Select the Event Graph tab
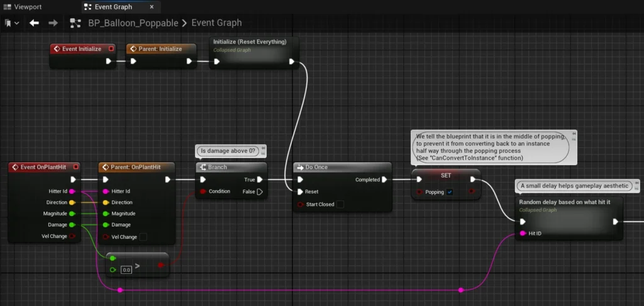The height and width of the screenshot is (306, 644). coord(113,7)
